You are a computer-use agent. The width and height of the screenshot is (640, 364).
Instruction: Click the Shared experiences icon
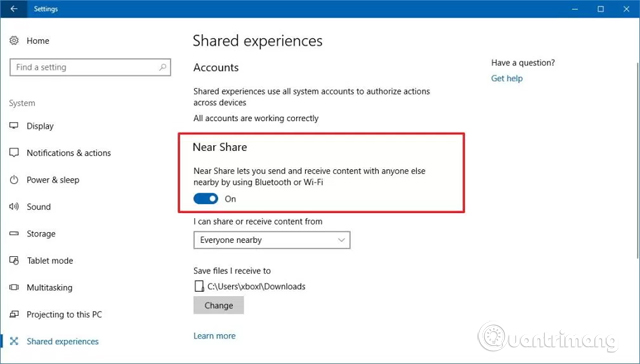click(14, 341)
